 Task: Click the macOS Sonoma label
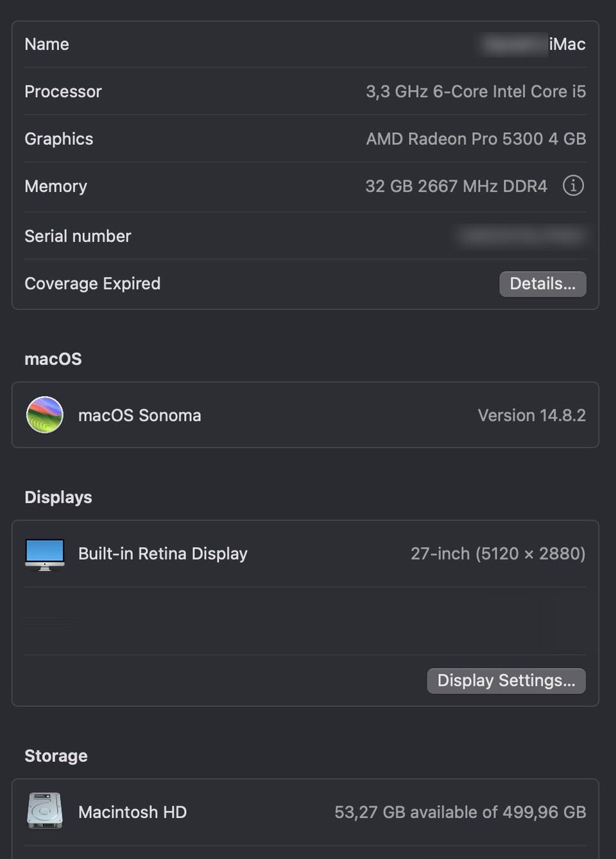pos(139,416)
